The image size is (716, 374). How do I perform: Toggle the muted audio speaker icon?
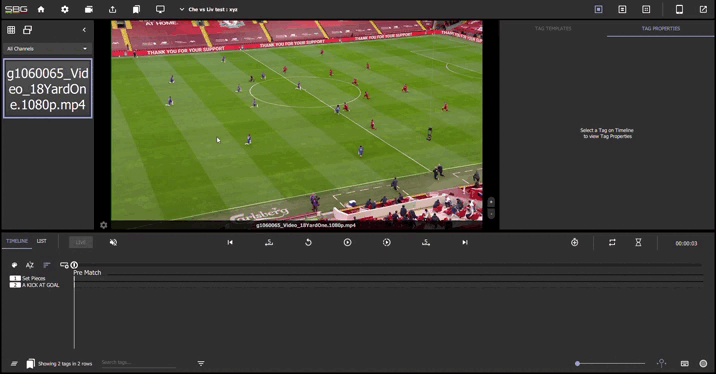point(113,242)
